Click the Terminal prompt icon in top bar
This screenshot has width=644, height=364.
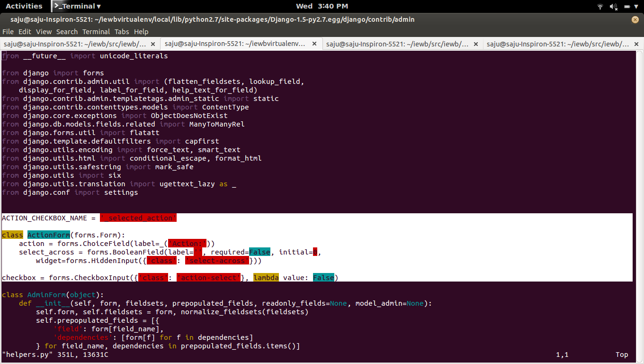57,6
